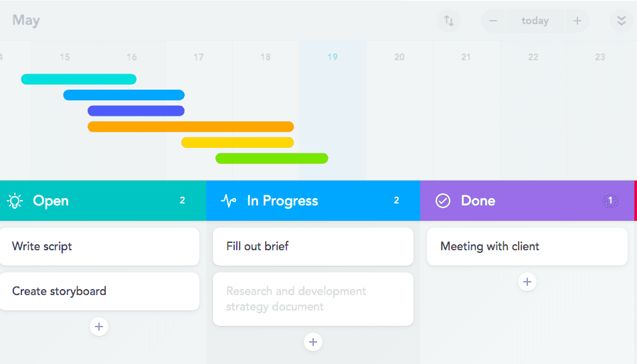Select the Meeting with client card
This screenshot has height=364, width=637.
[527, 246]
